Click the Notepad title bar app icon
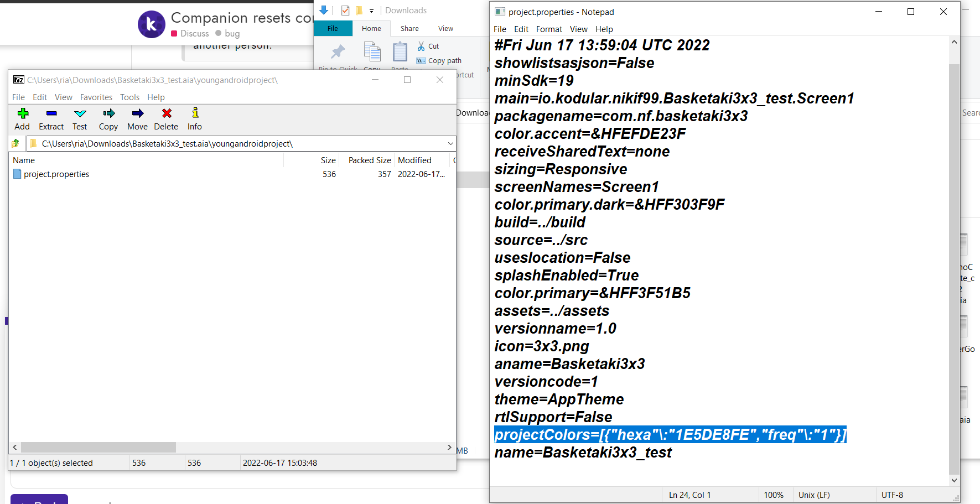980x504 pixels. click(500, 12)
